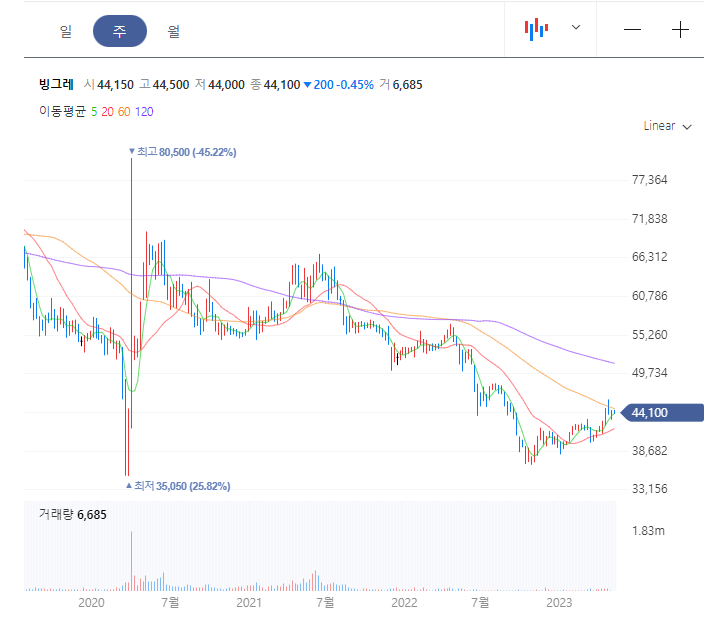Click the 2021 date axis label
The height and width of the screenshot is (633, 710).
tap(249, 603)
